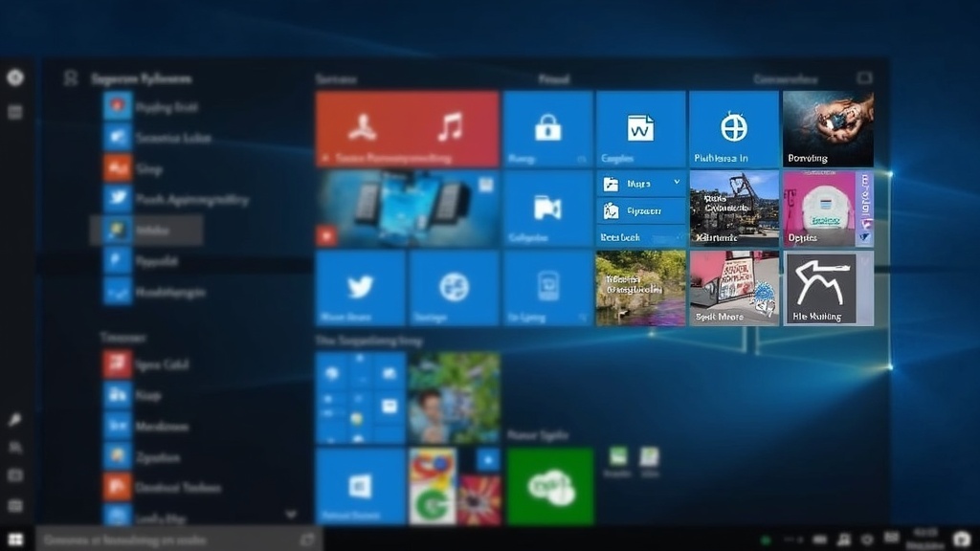
Task: Open the Twitter bird tile
Action: (360, 288)
